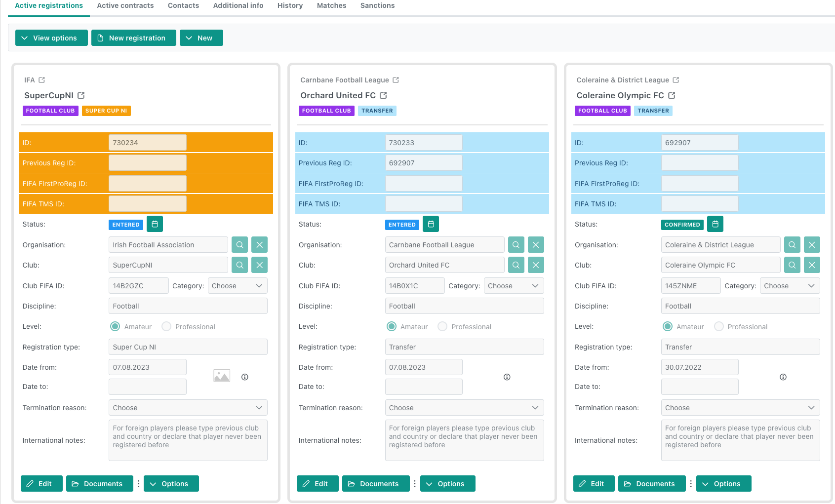Click info icon in Coleraine Olympic card
The height and width of the screenshot is (504, 835).
(783, 377)
